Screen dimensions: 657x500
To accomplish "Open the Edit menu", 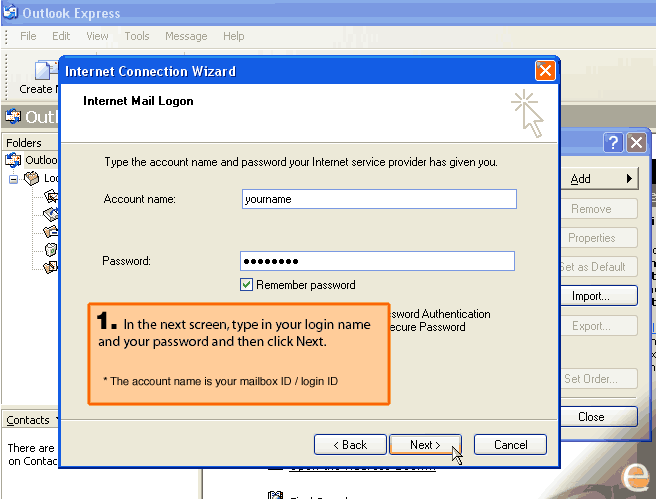I will click(61, 36).
